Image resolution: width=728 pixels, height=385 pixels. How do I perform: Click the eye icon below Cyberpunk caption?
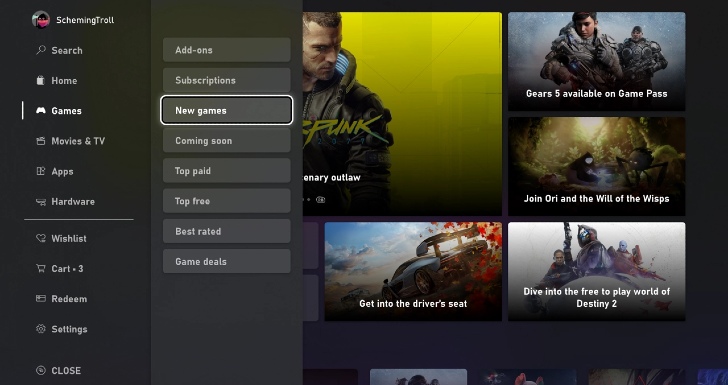tap(320, 200)
